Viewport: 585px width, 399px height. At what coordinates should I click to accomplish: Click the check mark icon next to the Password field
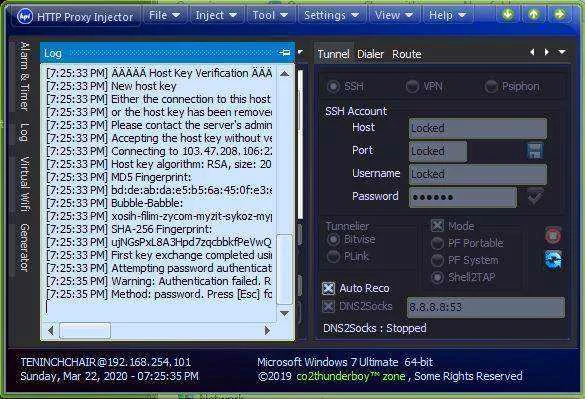click(535, 197)
